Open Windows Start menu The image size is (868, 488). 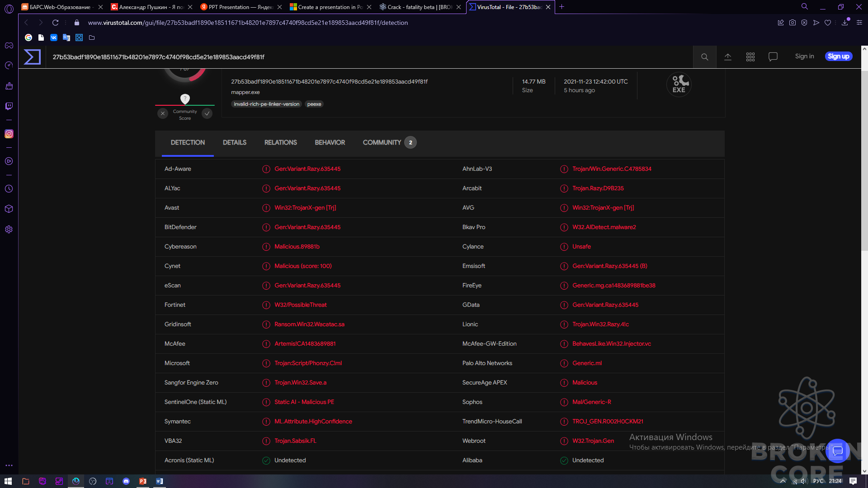[8, 481]
